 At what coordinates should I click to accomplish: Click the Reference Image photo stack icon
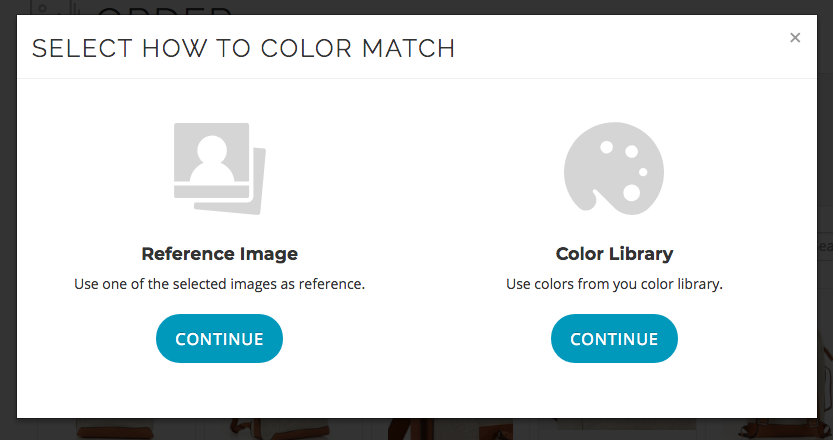coord(220,167)
